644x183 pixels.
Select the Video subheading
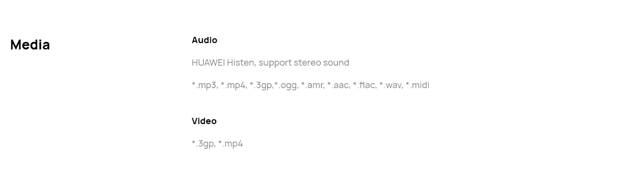204,121
